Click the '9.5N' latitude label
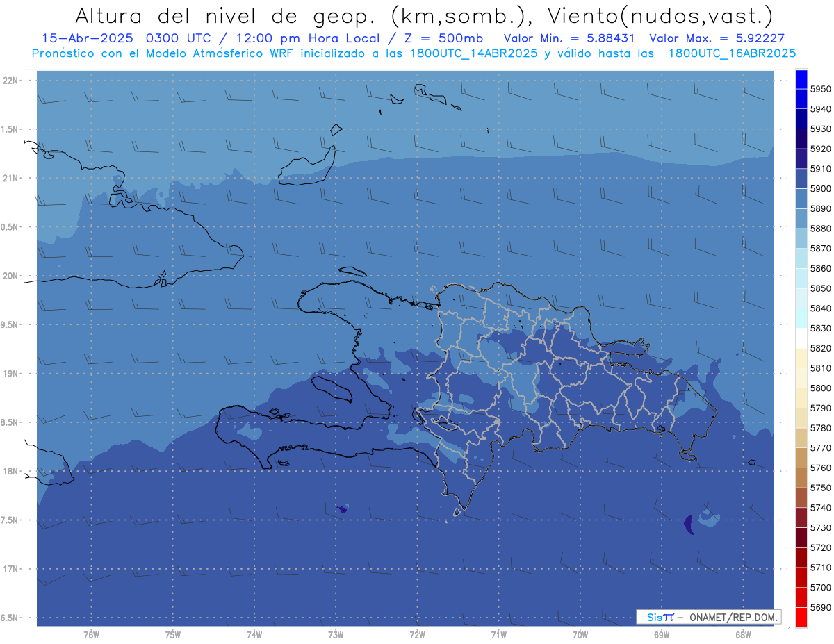The height and width of the screenshot is (644, 834). pos(10,324)
